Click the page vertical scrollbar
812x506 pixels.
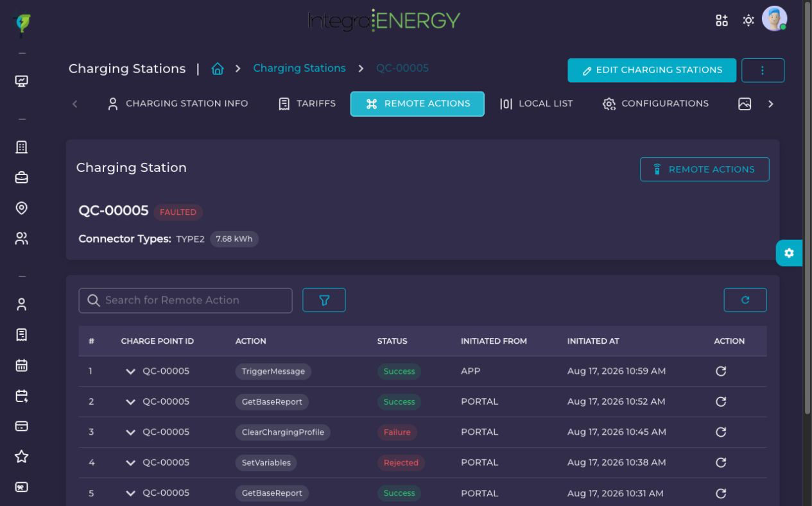tap(808, 208)
